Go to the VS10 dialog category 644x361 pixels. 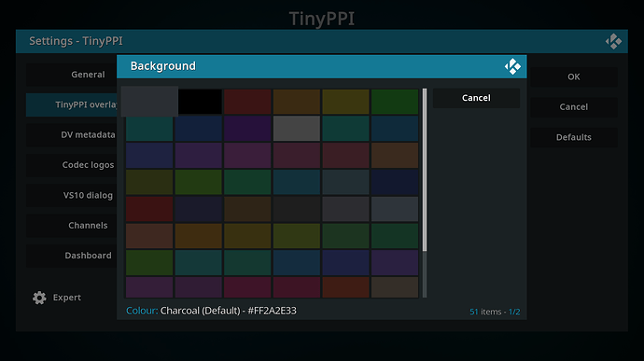(72, 195)
